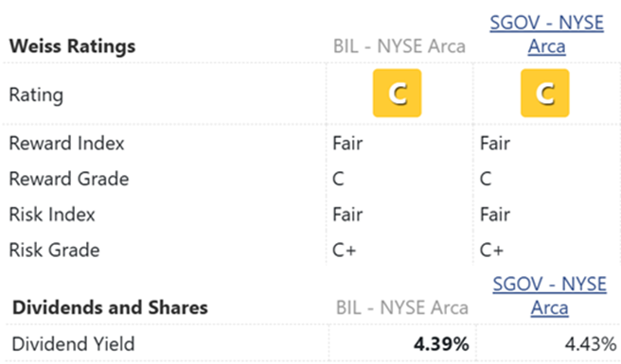
Task: Click the bold 4.39% dividend yield for BIL
Action: click(441, 344)
